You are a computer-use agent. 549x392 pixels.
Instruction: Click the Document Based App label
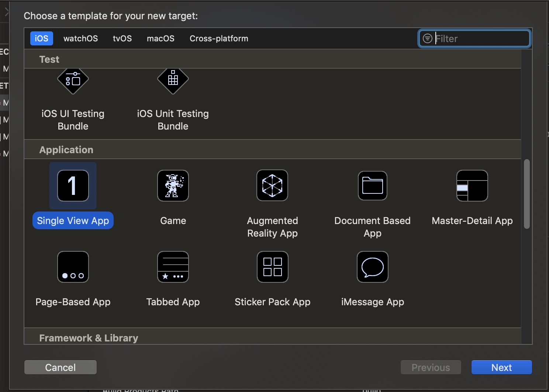pos(373,227)
